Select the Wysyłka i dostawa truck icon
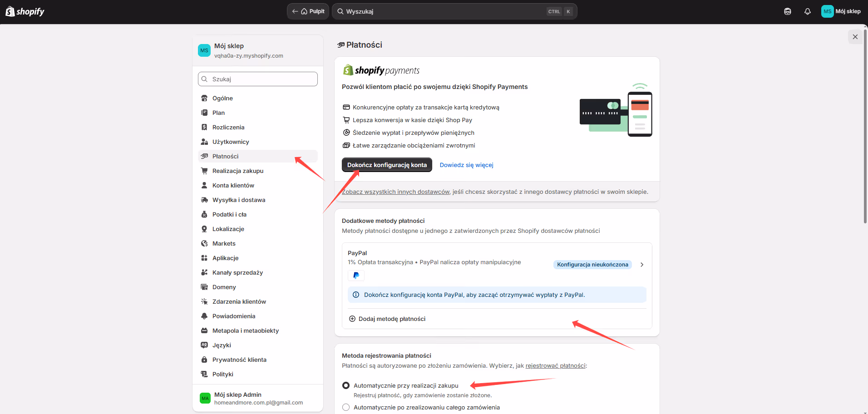868x414 pixels. [x=205, y=200]
